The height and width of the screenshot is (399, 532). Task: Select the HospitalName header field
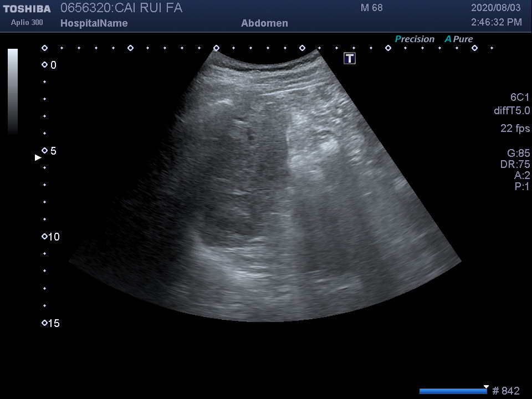tap(94, 23)
